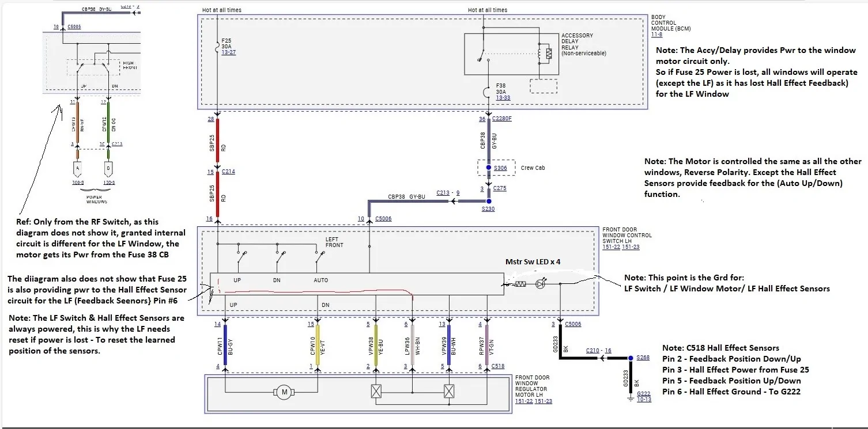Click "Pin 6 - Hall Effect Ground - To G222"
The width and height of the screenshot is (868, 429).
point(731,392)
